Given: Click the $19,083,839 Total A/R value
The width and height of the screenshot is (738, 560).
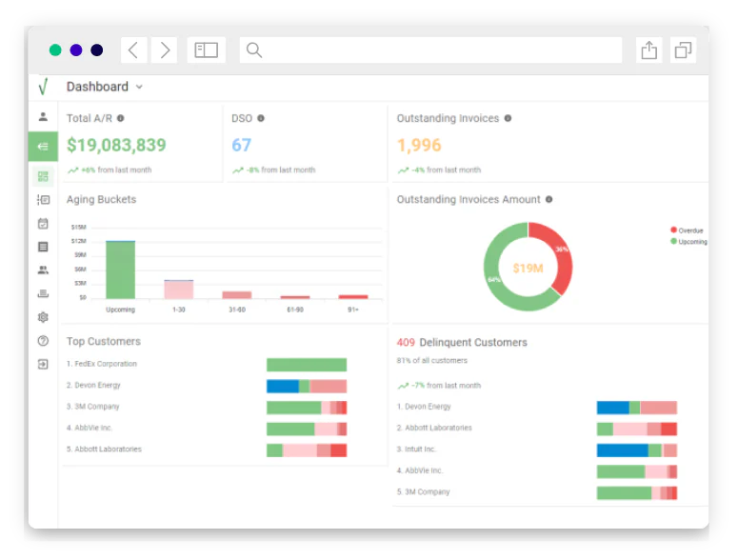Looking at the screenshot, I should pos(116,145).
